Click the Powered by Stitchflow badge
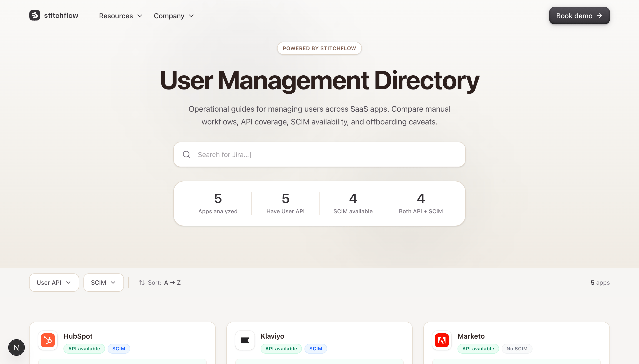Screen dimensions: 639x364 [319, 48]
